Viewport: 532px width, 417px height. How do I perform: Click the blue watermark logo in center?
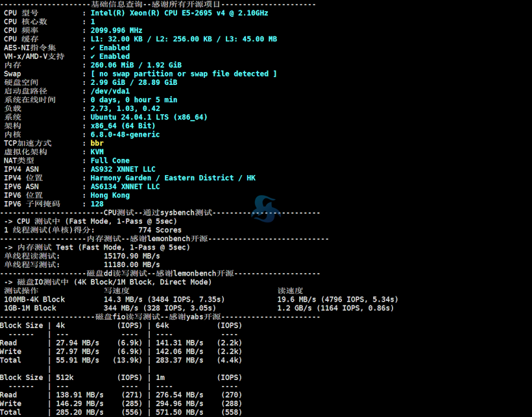(x=266, y=209)
